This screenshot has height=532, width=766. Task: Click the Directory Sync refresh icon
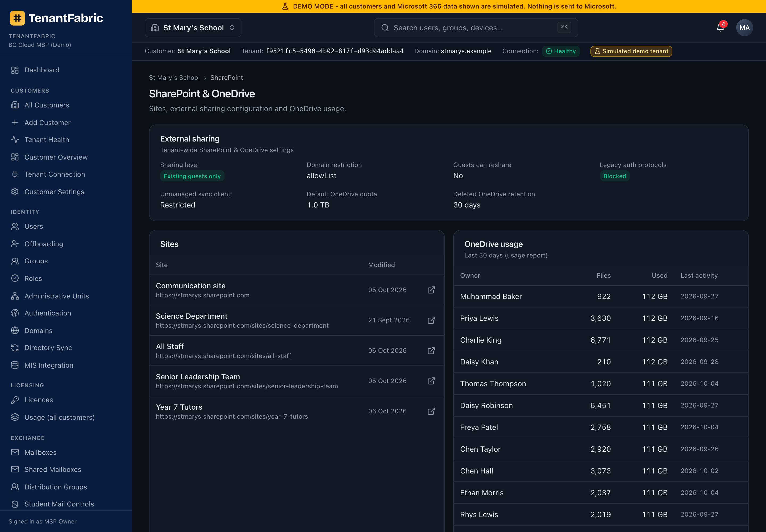click(15, 348)
